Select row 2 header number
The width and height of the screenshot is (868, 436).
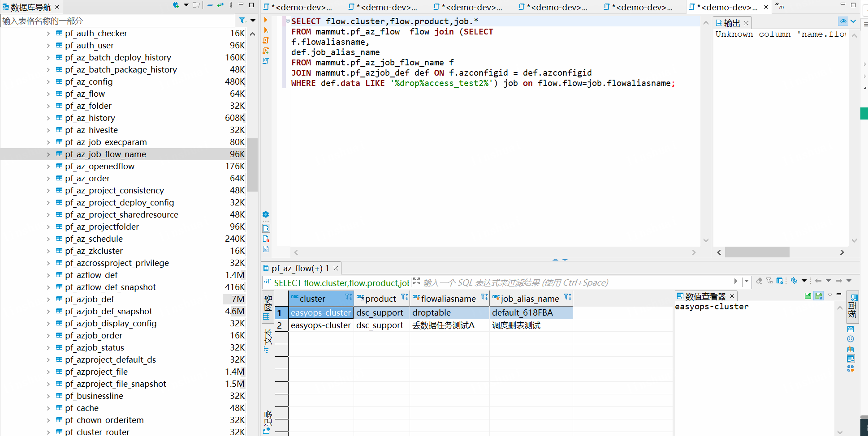tap(281, 325)
